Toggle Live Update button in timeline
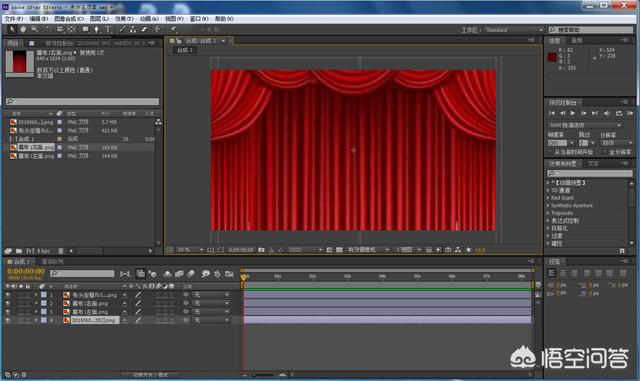 140,274
